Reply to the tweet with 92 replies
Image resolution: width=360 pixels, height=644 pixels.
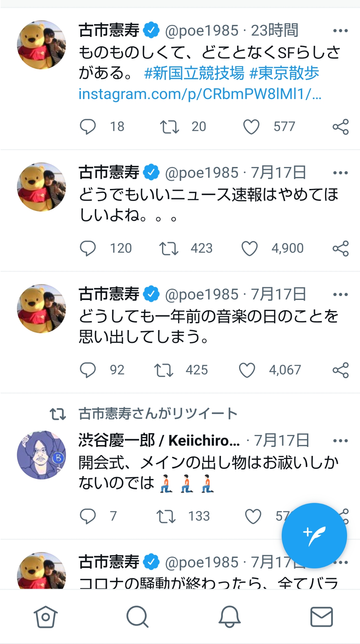tap(88, 370)
